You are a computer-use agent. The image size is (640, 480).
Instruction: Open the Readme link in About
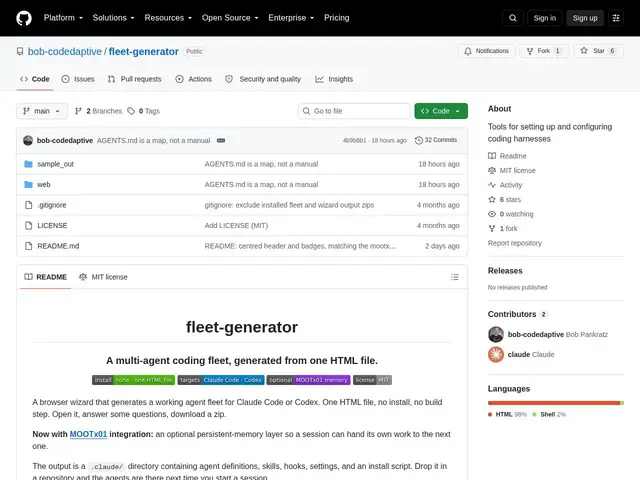coord(507,156)
